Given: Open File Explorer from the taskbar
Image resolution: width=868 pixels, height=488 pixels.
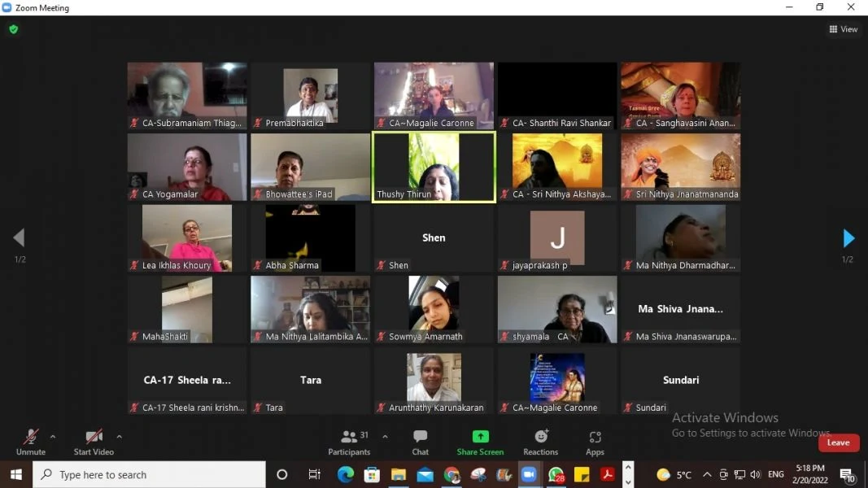Looking at the screenshot, I should 399,475.
